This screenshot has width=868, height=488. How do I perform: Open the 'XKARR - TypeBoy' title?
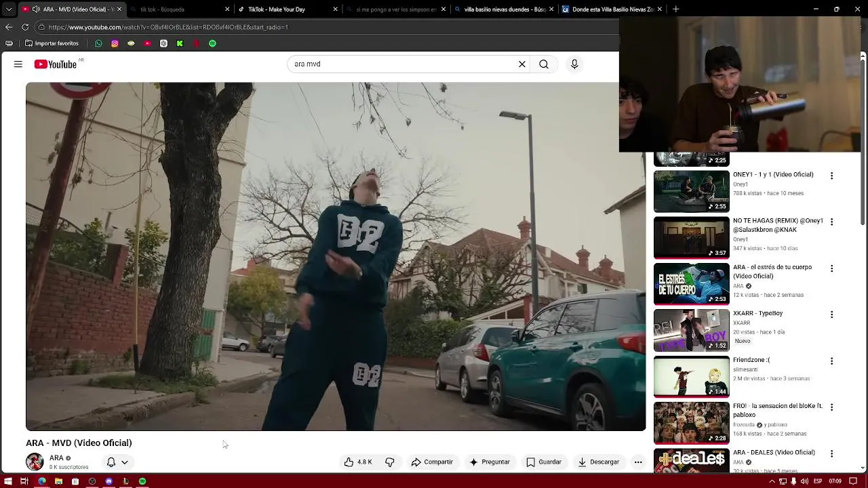point(757,313)
